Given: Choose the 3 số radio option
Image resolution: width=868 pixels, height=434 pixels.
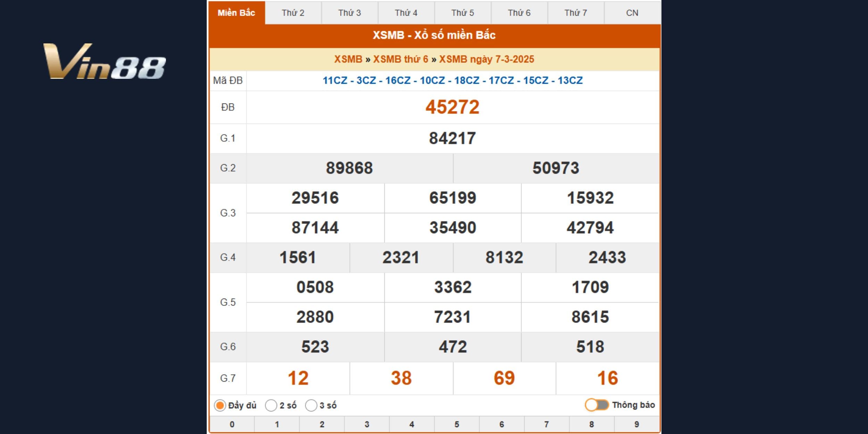Looking at the screenshot, I should (311, 405).
